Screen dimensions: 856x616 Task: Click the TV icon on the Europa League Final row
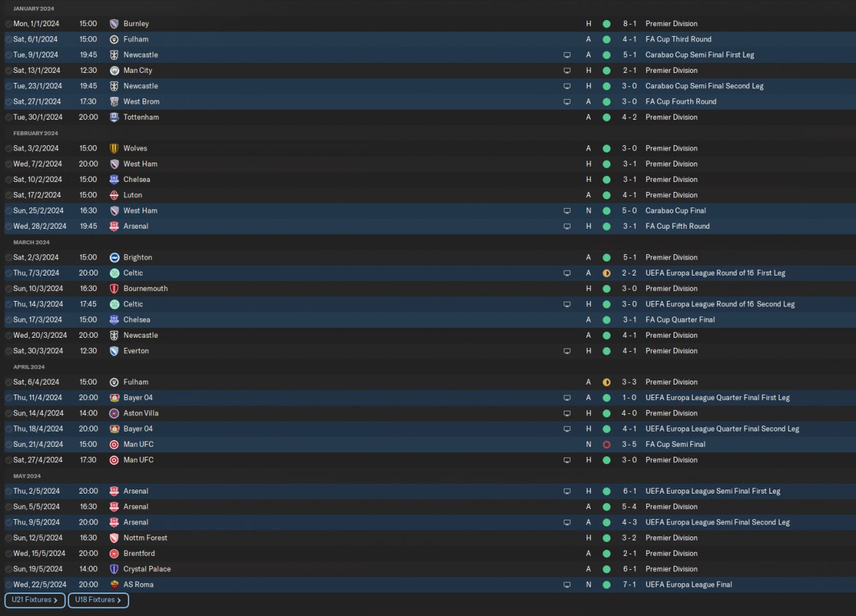pos(567,585)
